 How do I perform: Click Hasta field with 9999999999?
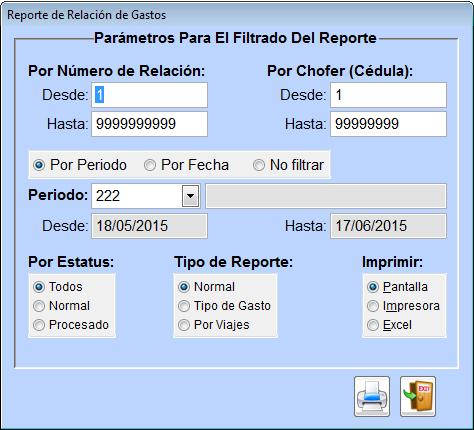150,124
